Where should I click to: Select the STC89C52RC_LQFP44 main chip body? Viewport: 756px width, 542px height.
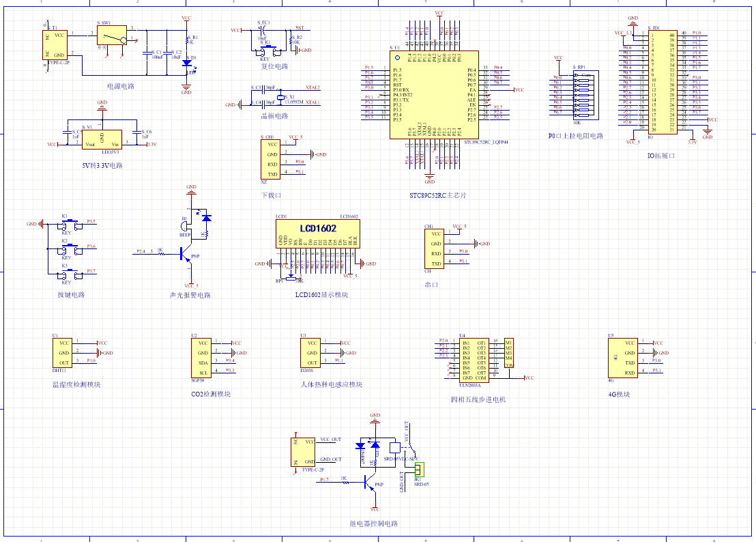(x=434, y=94)
